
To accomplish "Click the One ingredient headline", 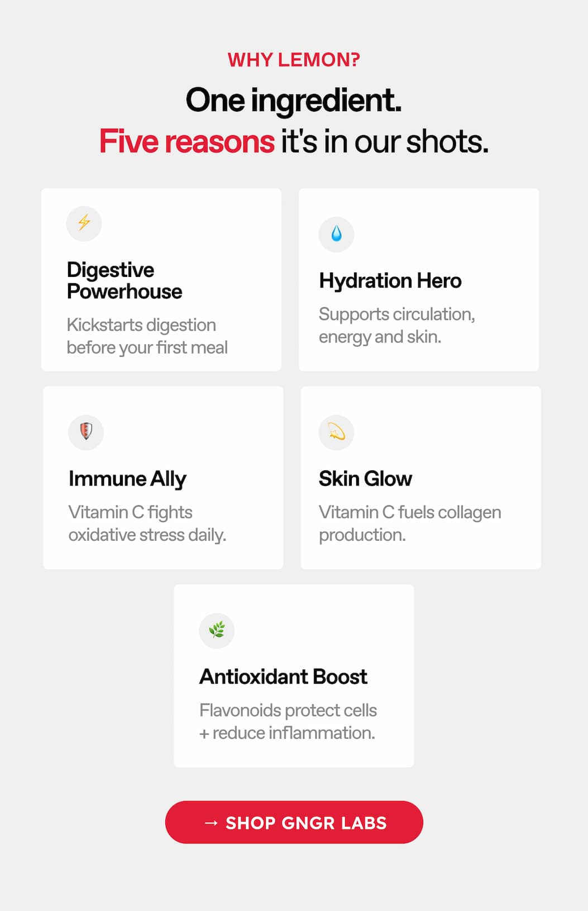I will 294,102.
